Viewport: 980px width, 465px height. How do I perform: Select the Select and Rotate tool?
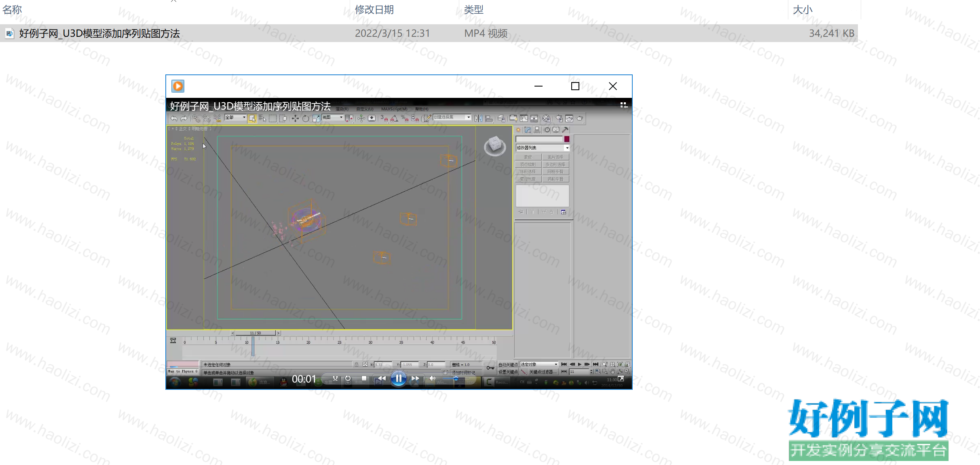pyautogui.click(x=306, y=118)
